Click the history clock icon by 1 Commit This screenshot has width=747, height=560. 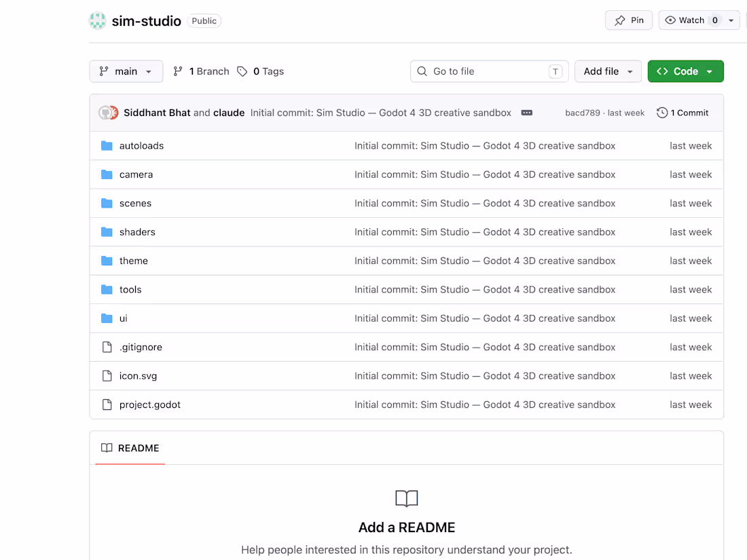[x=661, y=113]
